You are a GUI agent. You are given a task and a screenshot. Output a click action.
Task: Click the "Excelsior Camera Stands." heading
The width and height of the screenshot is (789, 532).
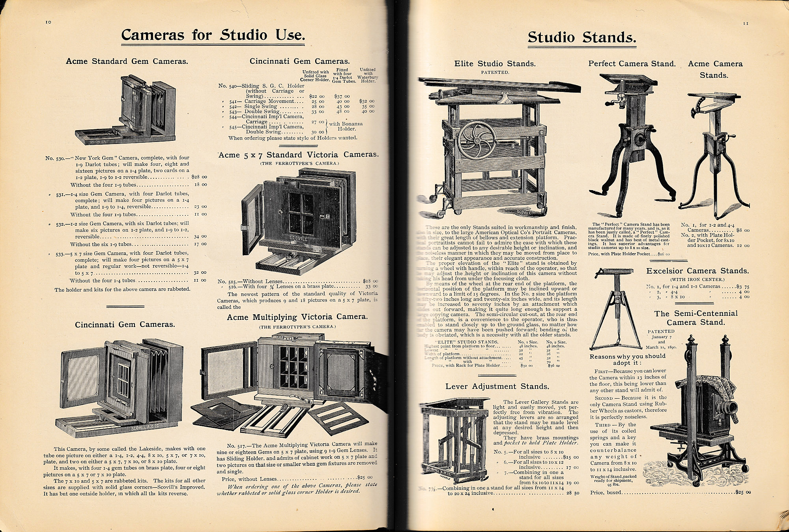697,271
